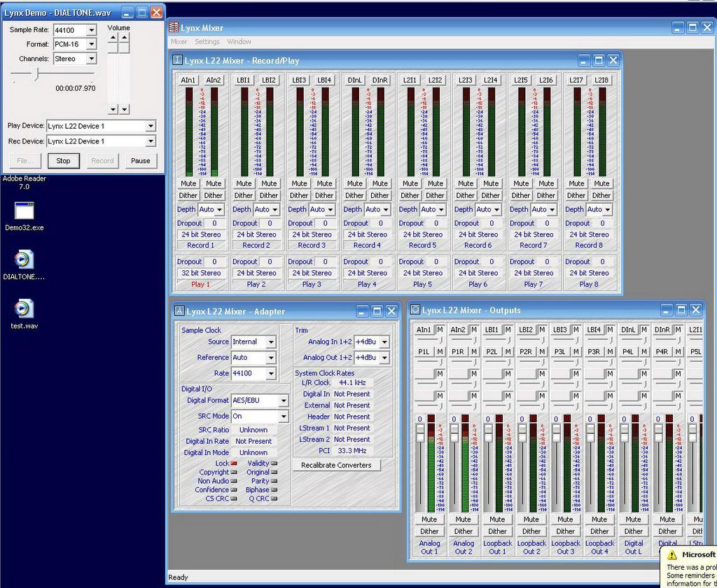Image resolution: width=717 pixels, height=588 pixels.
Task: Mute the AIn1 record channel
Action: pos(188,183)
